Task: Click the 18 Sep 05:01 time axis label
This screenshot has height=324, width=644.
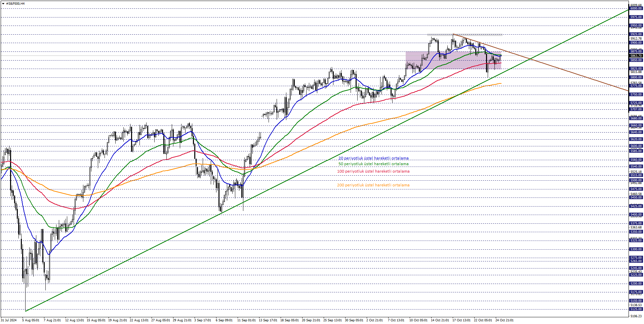Action: click(290, 320)
